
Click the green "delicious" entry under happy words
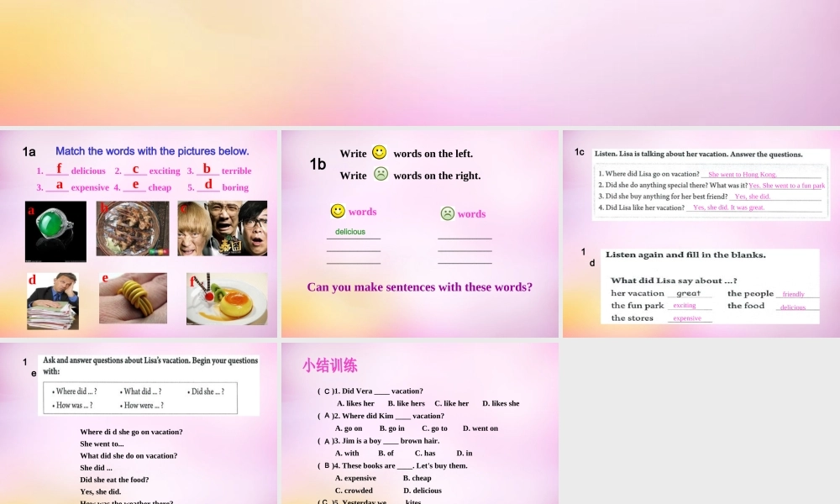[x=350, y=232]
